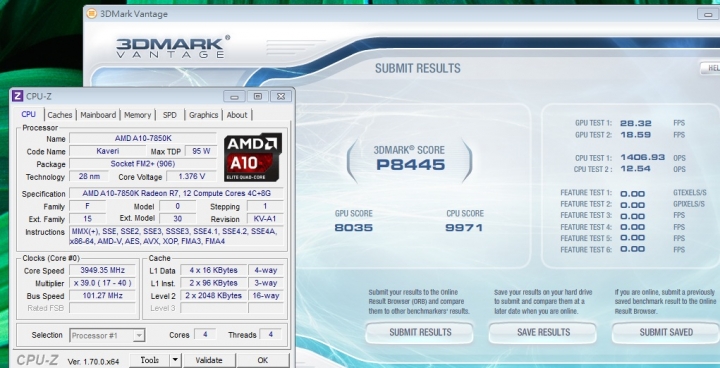Click the CPU TEST 1 value 1406.93
Image resolution: width=720 pixels, height=368 pixels.
click(x=642, y=158)
